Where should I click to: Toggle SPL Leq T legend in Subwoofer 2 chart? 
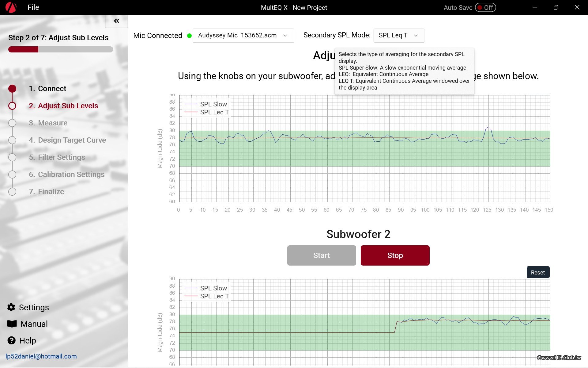tap(214, 296)
